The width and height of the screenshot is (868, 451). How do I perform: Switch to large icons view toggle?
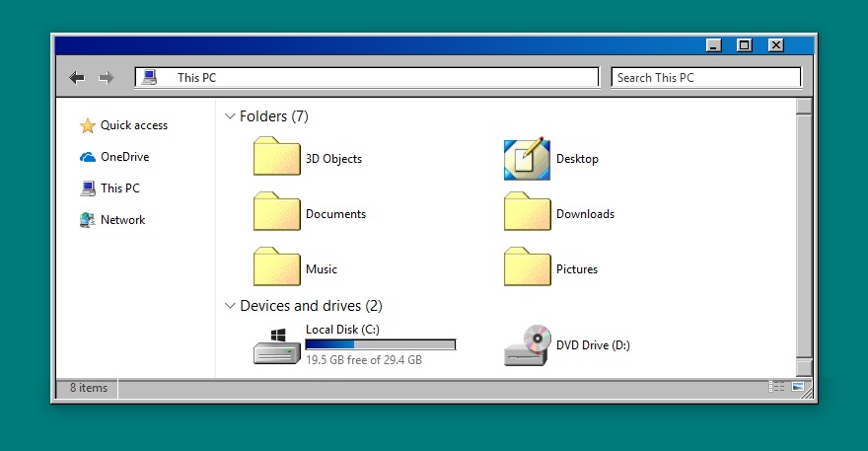[797, 388]
